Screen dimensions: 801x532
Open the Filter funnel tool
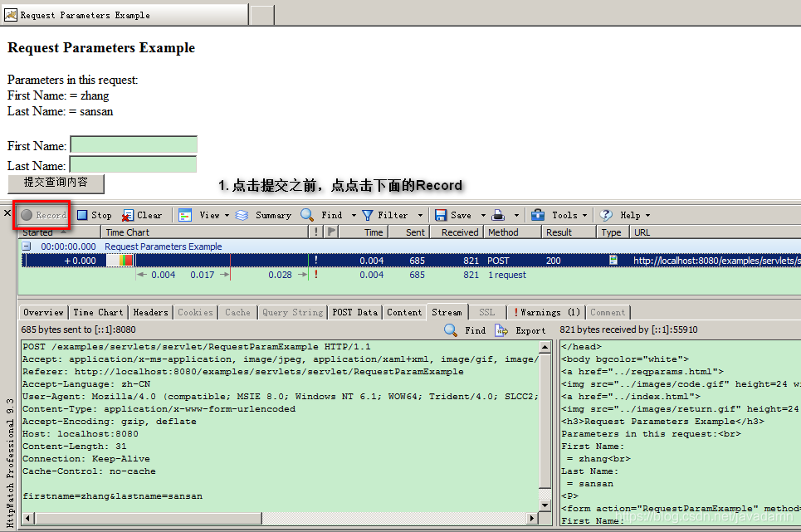pyautogui.click(x=384, y=215)
